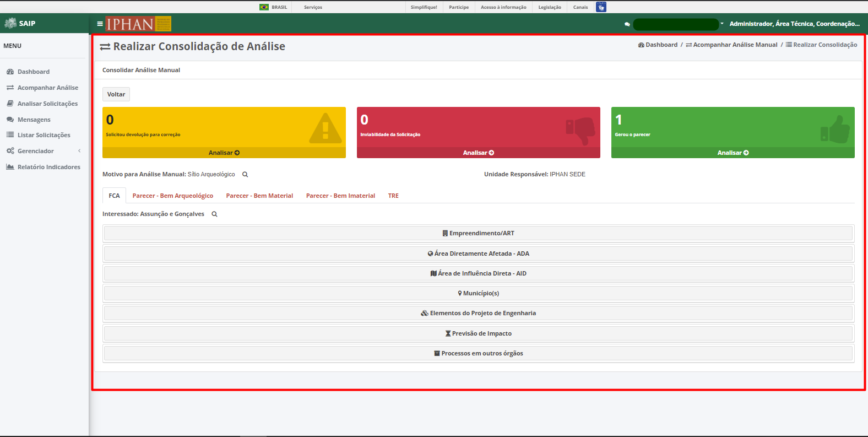Click the Administrador user profile label
The height and width of the screenshot is (437, 868).
click(x=794, y=24)
